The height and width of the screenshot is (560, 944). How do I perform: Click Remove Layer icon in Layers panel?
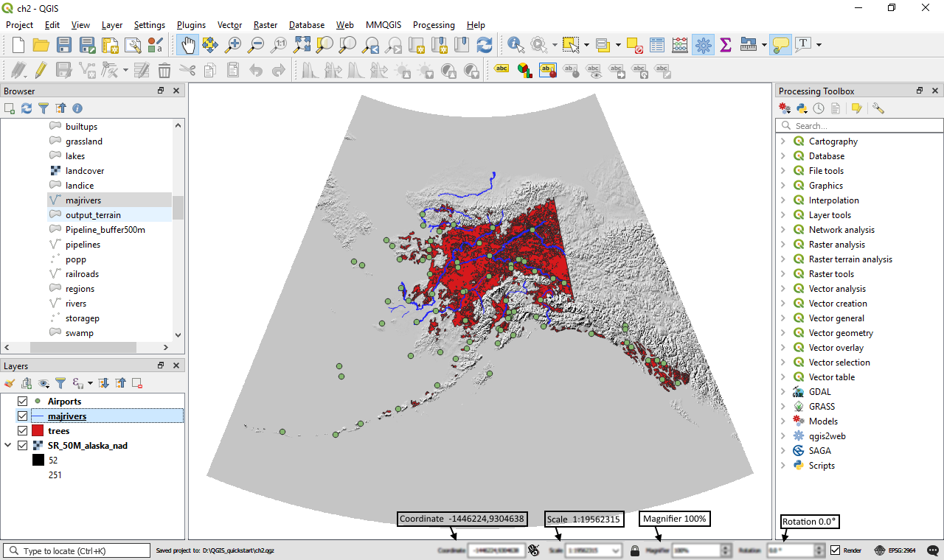[137, 383]
